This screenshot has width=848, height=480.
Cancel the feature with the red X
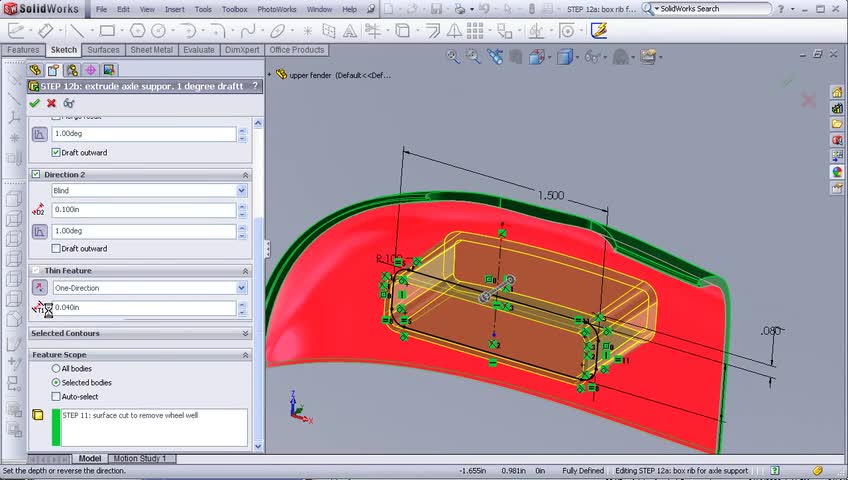[x=51, y=103]
